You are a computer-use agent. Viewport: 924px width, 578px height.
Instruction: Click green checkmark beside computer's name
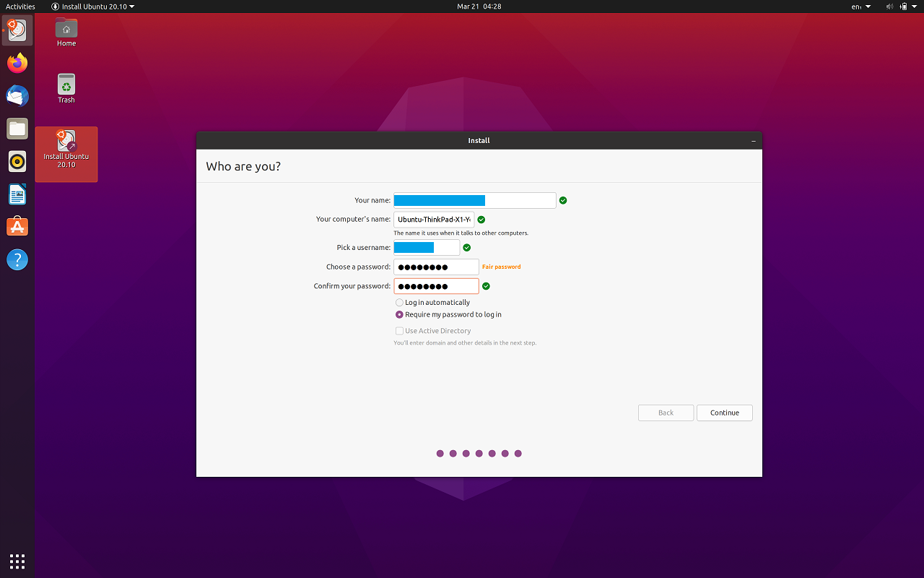[x=481, y=220]
